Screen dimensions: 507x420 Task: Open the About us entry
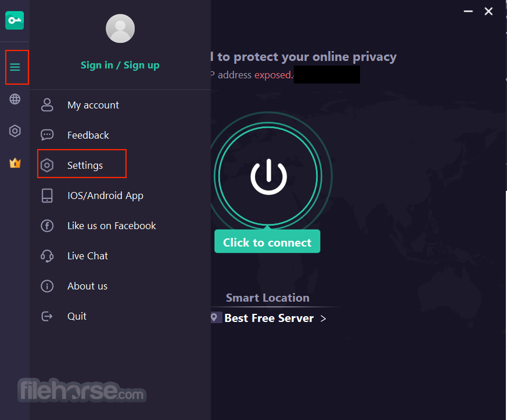120,286
